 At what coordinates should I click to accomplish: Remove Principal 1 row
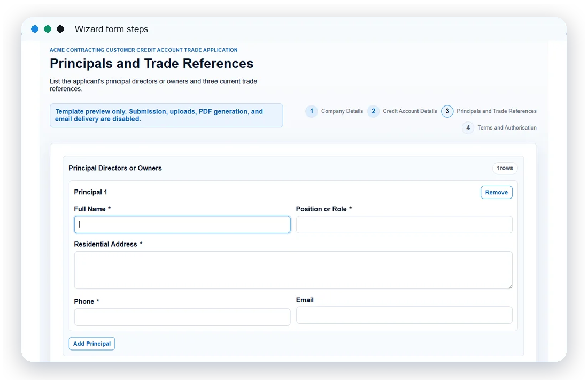click(x=496, y=192)
